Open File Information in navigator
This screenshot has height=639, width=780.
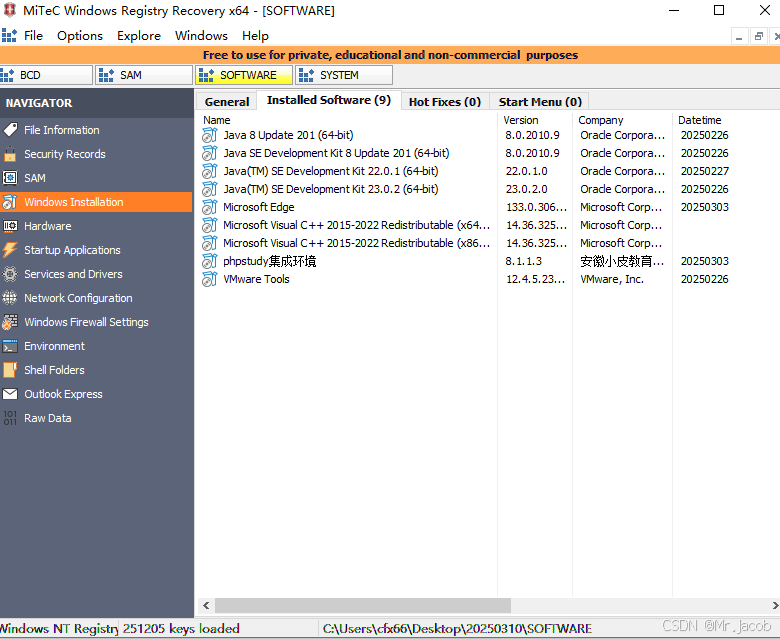[x=97, y=130]
